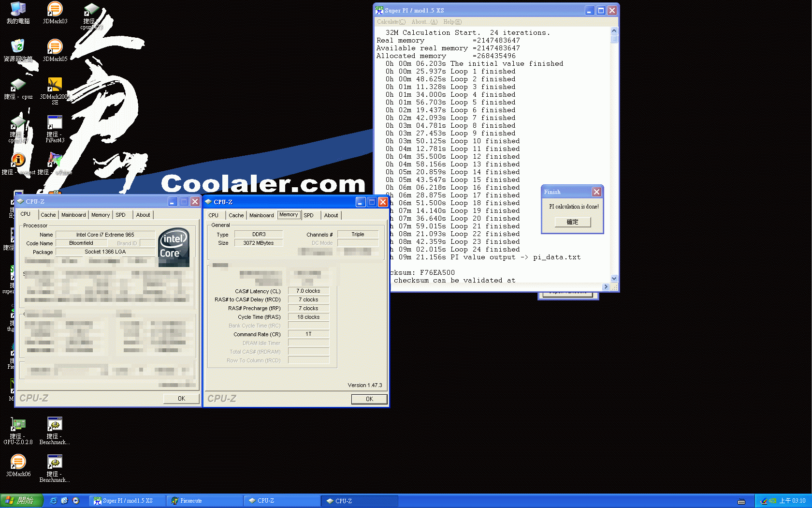Close the Finish dialog

point(596,192)
